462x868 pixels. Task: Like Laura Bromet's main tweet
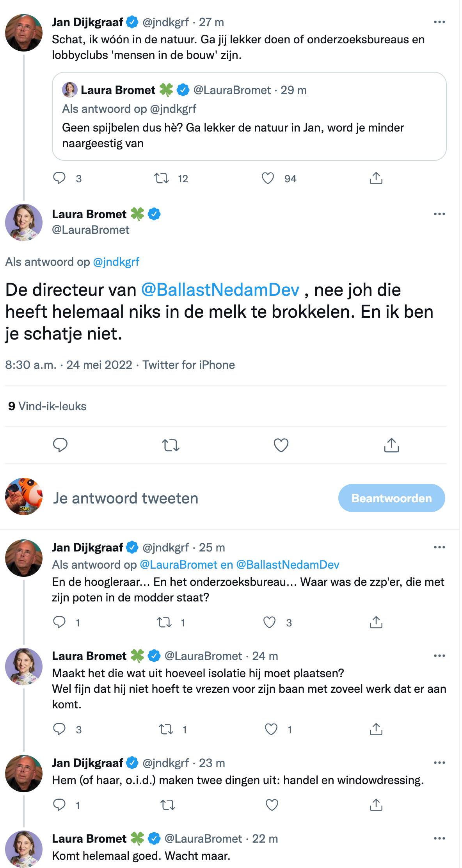click(x=281, y=445)
